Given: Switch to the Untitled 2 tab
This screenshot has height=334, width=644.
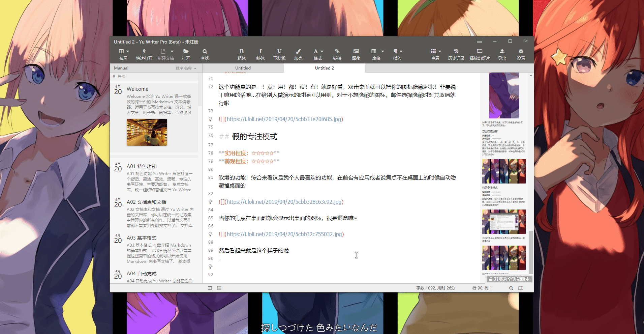Looking at the screenshot, I should (x=325, y=68).
